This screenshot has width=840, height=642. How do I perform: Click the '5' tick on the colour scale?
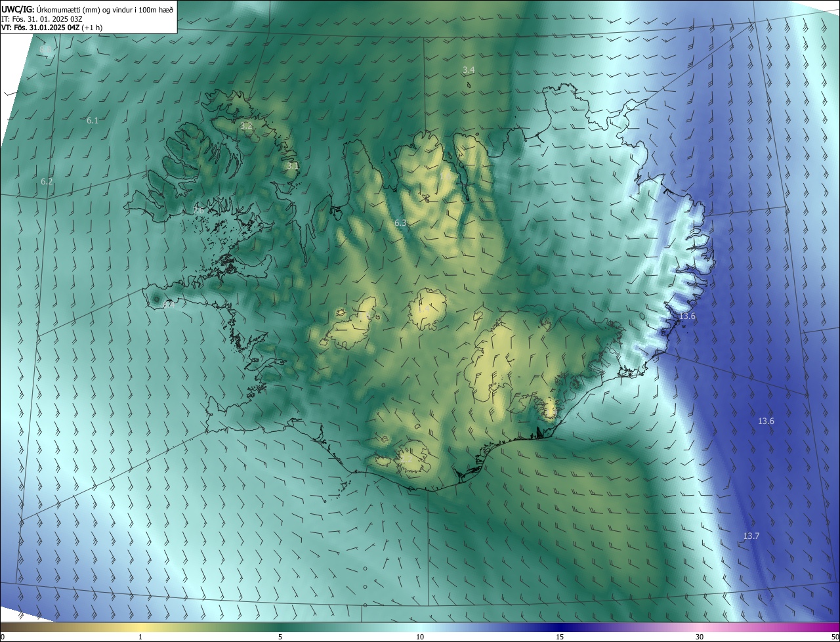(x=280, y=637)
